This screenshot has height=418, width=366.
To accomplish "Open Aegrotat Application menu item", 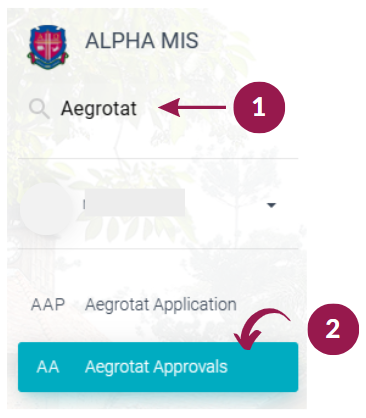I will [158, 305].
